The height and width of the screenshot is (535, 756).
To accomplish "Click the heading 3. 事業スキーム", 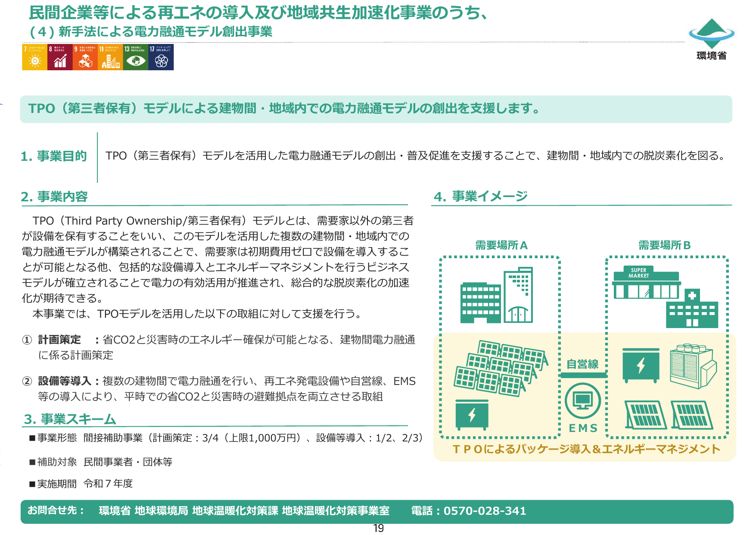I will coord(70,419).
